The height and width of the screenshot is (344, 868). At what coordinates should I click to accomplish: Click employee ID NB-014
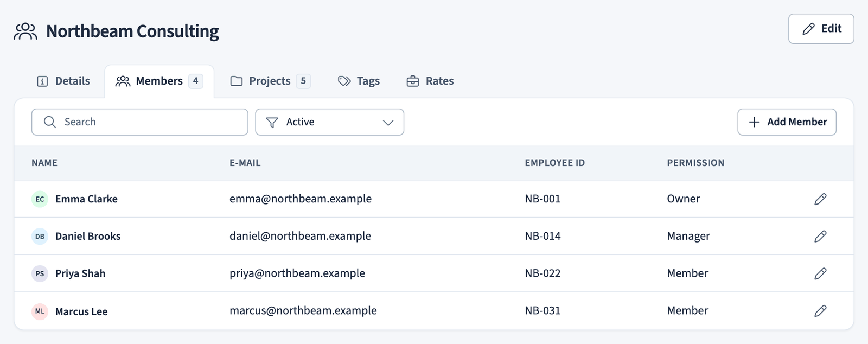coord(542,236)
